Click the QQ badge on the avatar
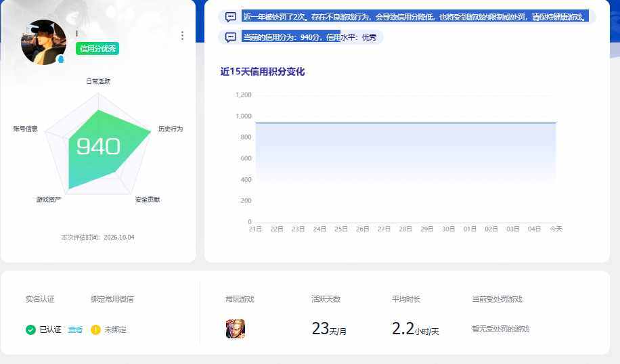The height and width of the screenshot is (364, 620). 60,60
